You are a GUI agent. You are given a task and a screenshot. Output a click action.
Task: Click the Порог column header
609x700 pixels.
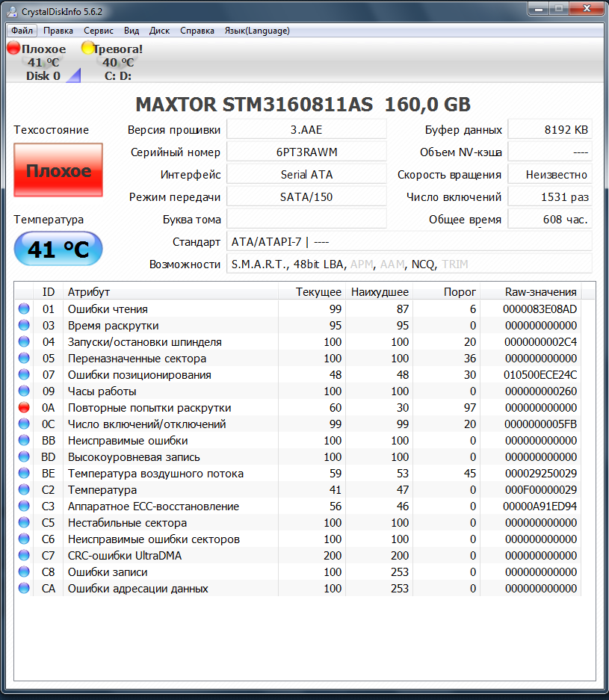[447, 292]
